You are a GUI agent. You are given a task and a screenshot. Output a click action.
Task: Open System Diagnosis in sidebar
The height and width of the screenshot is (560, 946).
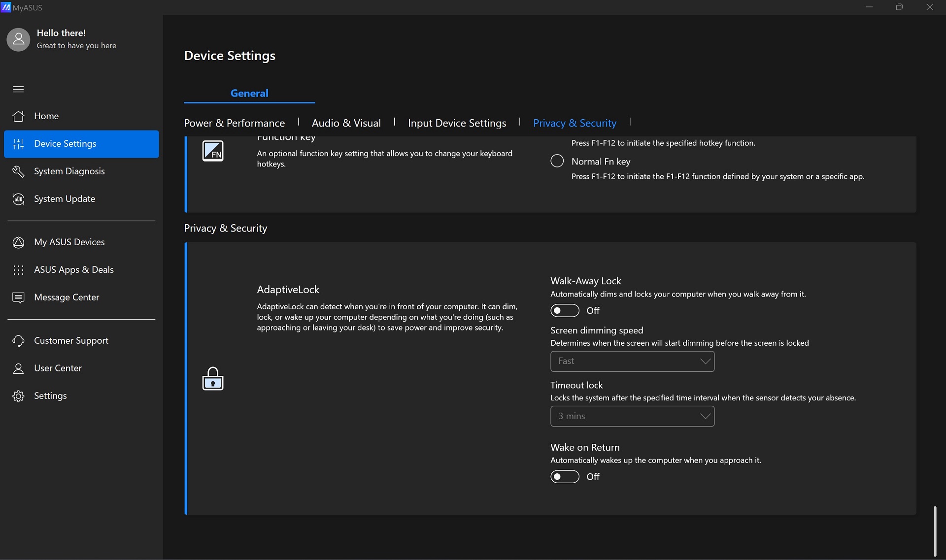tap(81, 171)
